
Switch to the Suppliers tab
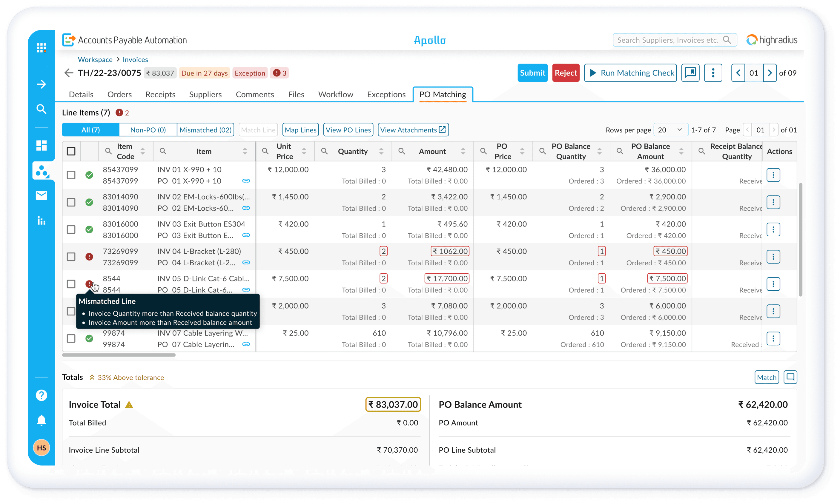205,94
